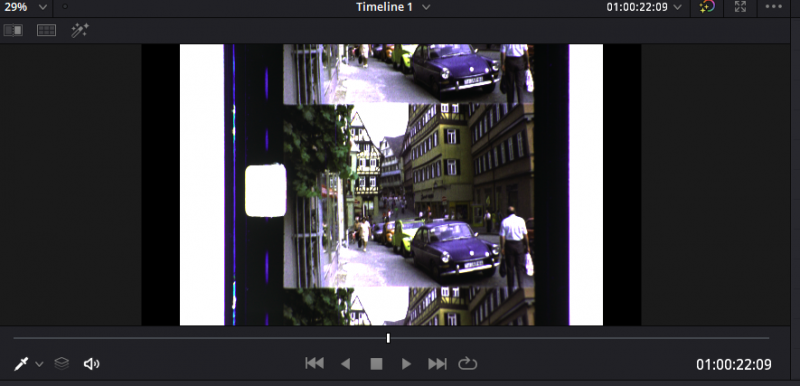
Task: Click the layers stack icon
Action: (62, 364)
